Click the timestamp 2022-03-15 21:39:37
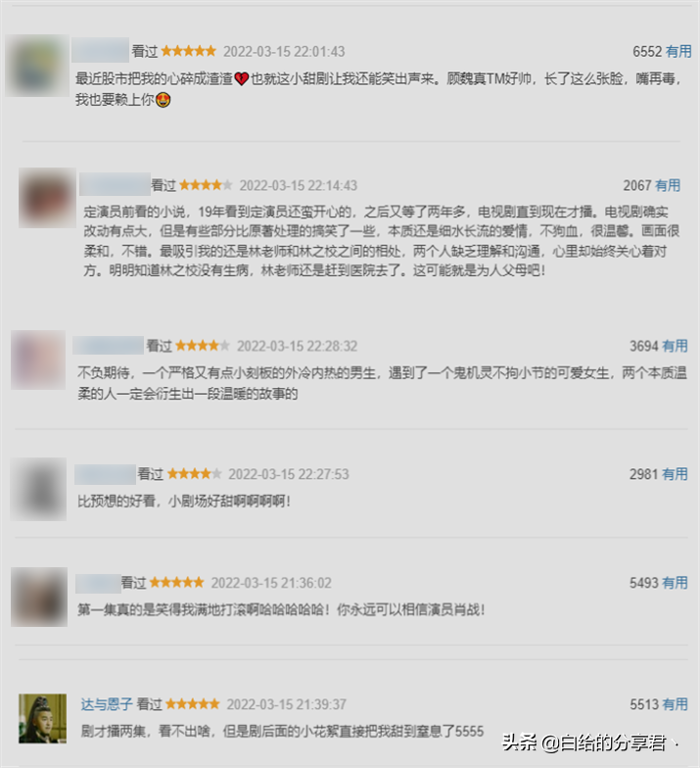The height and width of the screenshot is (768, 700). (286, 705)
